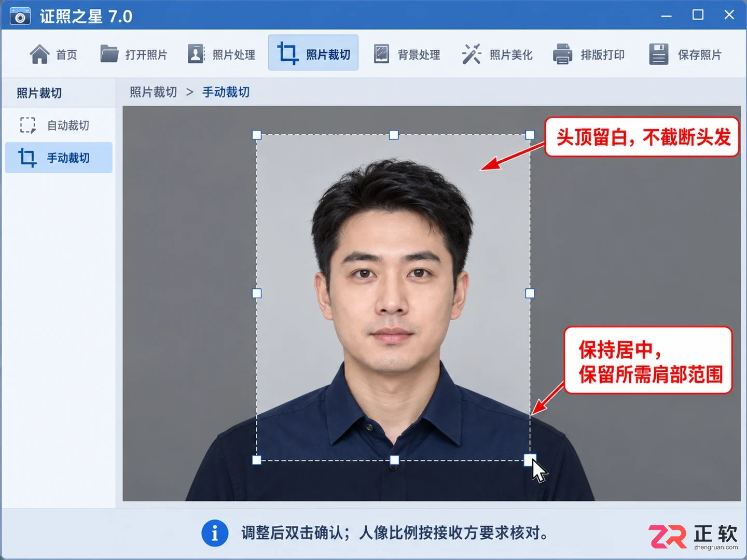Click the 手动裁切 breadcrumb text
This screenshot has height=560, width=747.
226,92
